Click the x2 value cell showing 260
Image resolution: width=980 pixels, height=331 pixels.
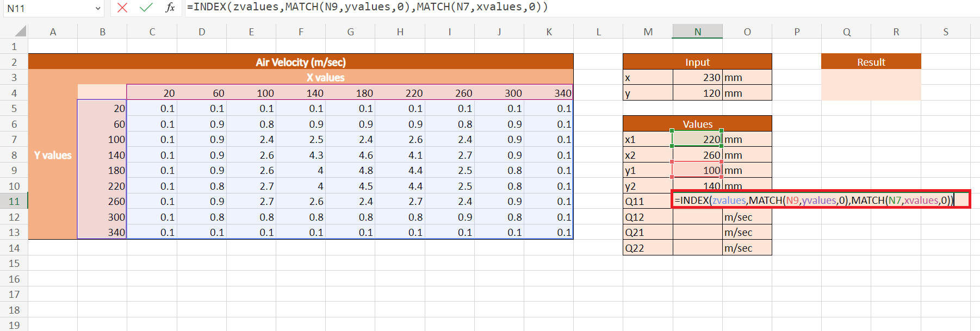click(697, 155)
